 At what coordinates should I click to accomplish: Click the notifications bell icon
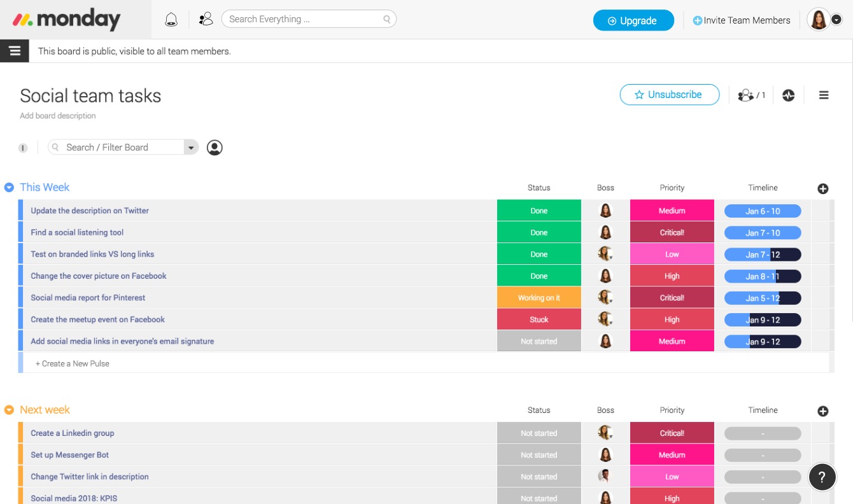[171, 20]
